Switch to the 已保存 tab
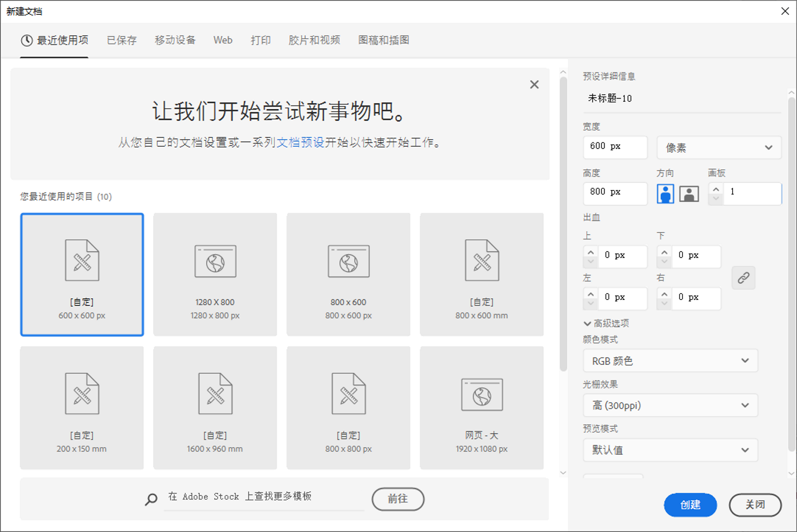Image resolution: width=797 pixels, height=532 pixels. click(121, 40)
